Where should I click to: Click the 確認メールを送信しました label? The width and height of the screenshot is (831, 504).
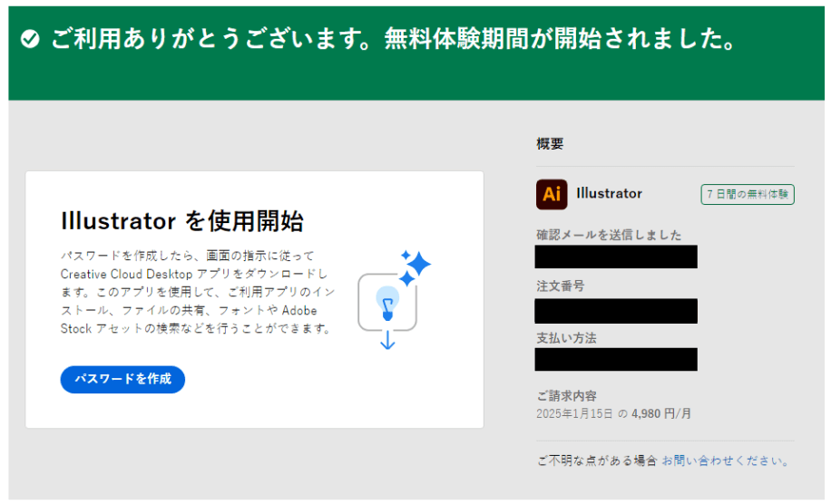608,236
